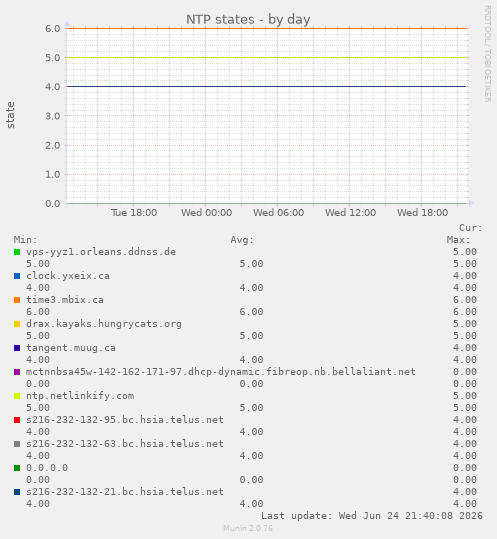This screenshot has height=539, width=497.
Task: Click the navy s216-232-132-21 legend swatch
Action: (x=17, y=492)
